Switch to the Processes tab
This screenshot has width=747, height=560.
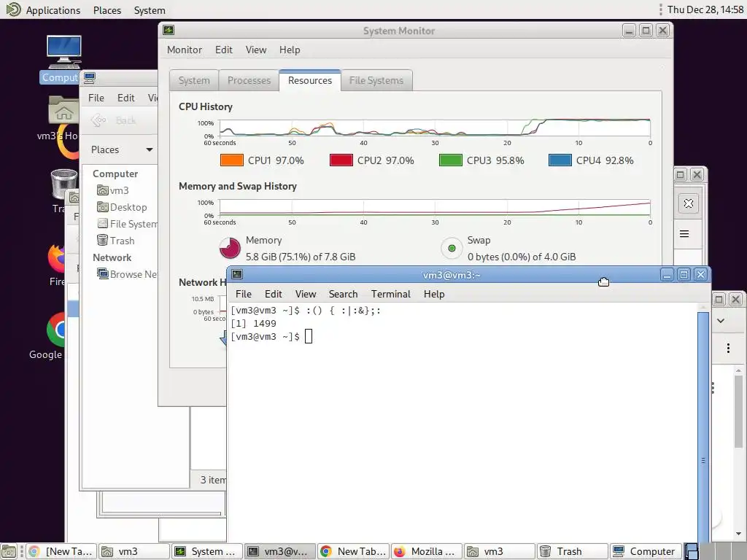(x=249, y=80)
